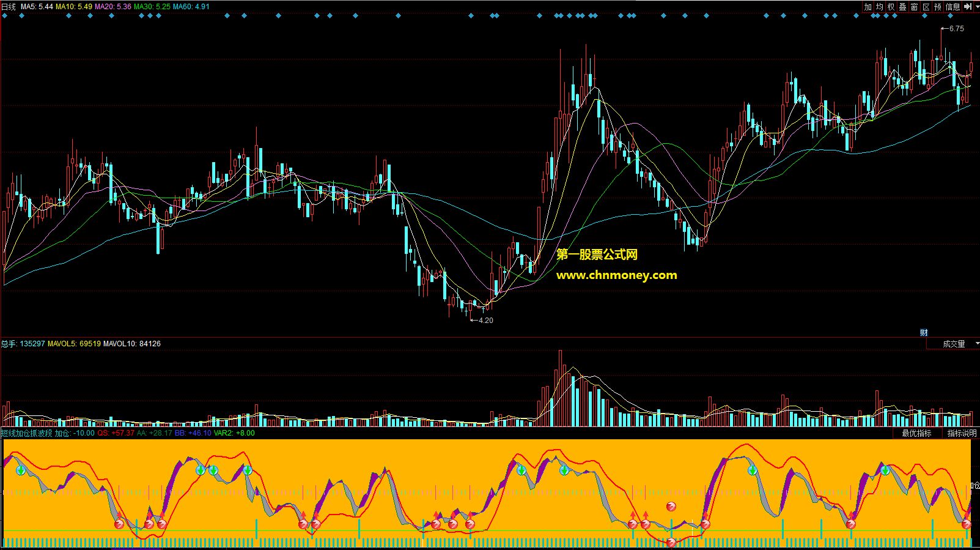Select the 窗 multi-window button
Image resolution: width=980 pixels, height=550 pixels.
pos(915,7)
